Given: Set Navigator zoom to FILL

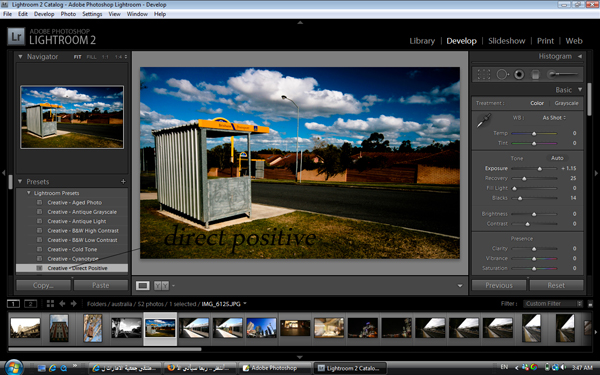Looking at the screenshot, I should [x=91, y=57].
